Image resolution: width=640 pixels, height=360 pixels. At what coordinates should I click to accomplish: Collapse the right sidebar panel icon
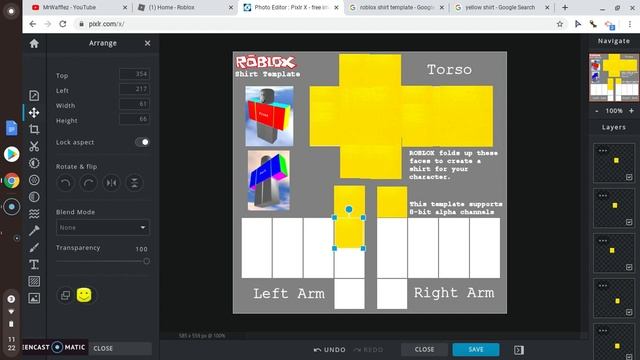(519, 350)
